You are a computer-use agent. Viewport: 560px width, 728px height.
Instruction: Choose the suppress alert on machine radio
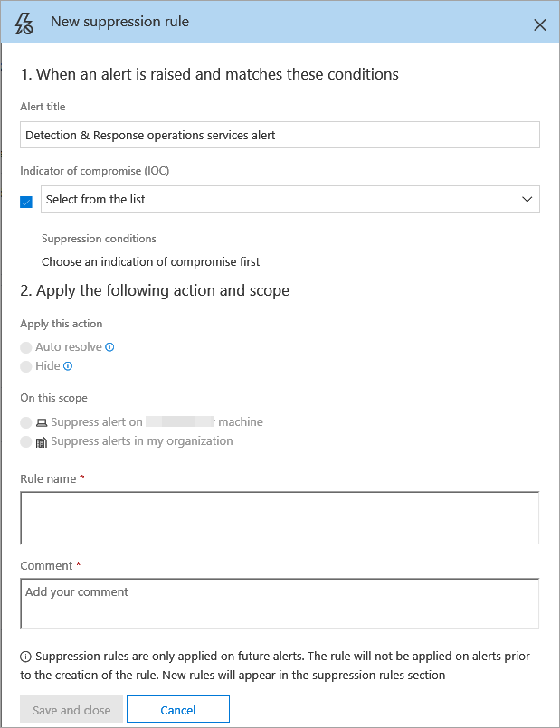click(x=26, y=422)
